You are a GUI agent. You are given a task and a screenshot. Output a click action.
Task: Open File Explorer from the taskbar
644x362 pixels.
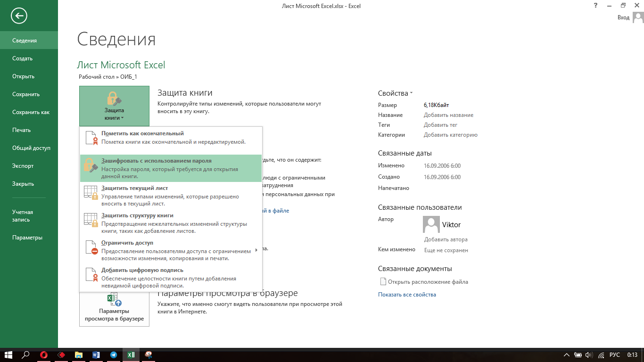[x=79, y=355]
